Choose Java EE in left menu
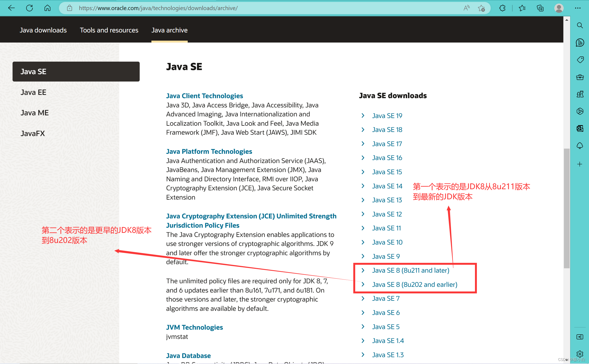Image resolution: width=589 pixels, height=364 pixels. coord(34,92)
